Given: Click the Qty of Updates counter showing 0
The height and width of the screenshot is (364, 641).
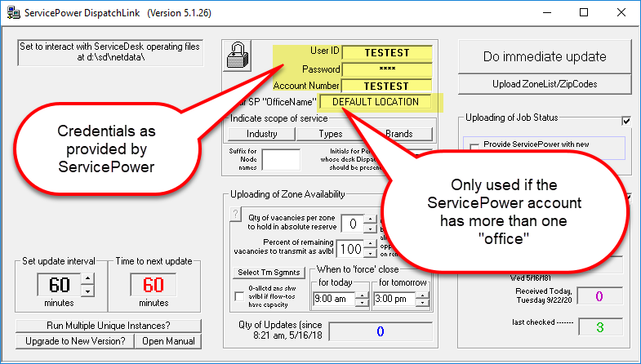Looking at the screenshot, I should (x=381, y=331).
